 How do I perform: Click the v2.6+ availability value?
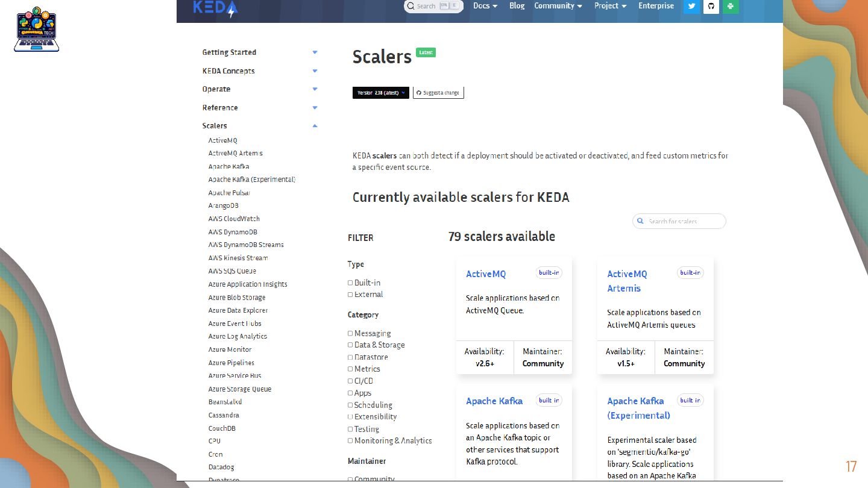pyautogui.click(x=485, y=364)
